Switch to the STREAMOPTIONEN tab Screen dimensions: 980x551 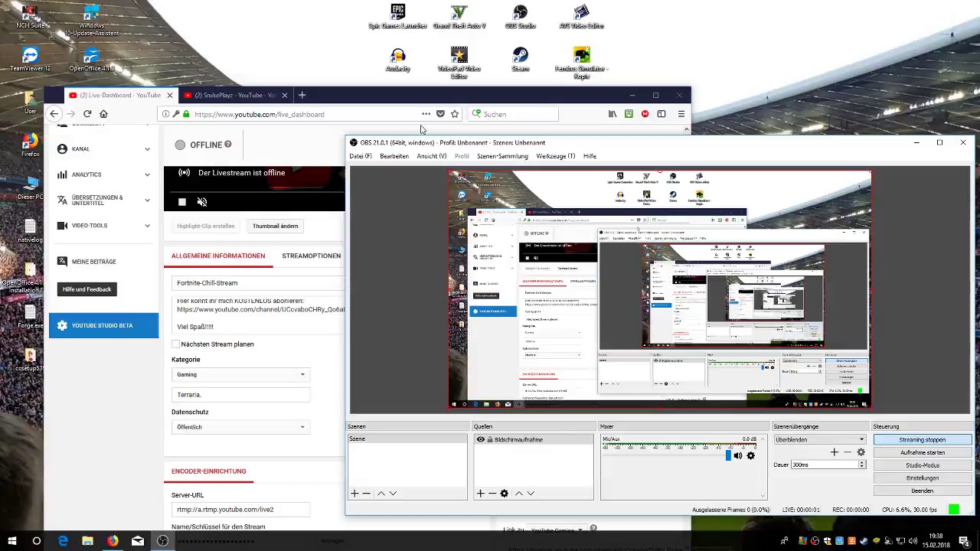(x=311, y=256)
